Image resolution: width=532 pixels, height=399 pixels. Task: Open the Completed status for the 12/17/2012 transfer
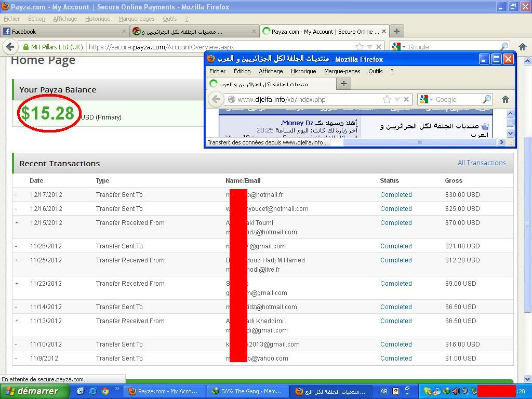pos(396,195)
